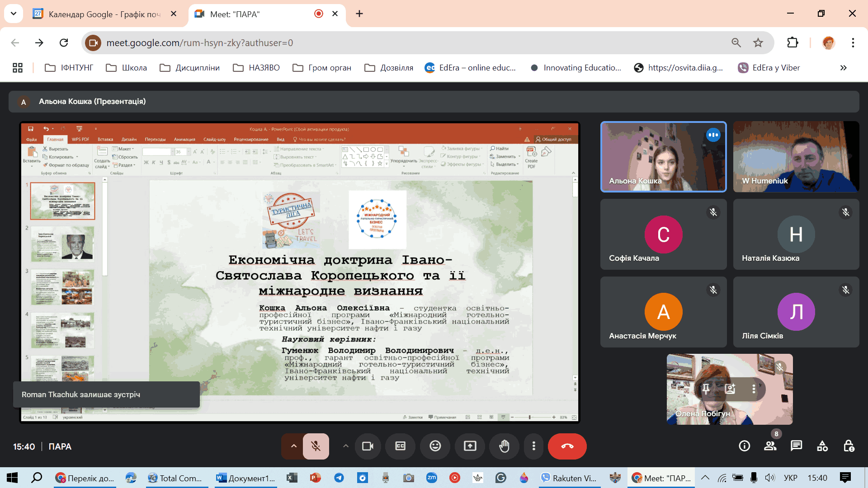Click the present screen icon
Image resolution: width=868 pixels, height=488 pixels.
click(470, 446)
